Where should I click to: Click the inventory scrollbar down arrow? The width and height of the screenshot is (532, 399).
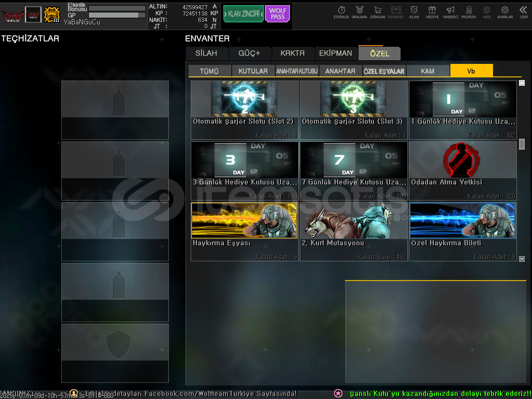click(522, 259)
